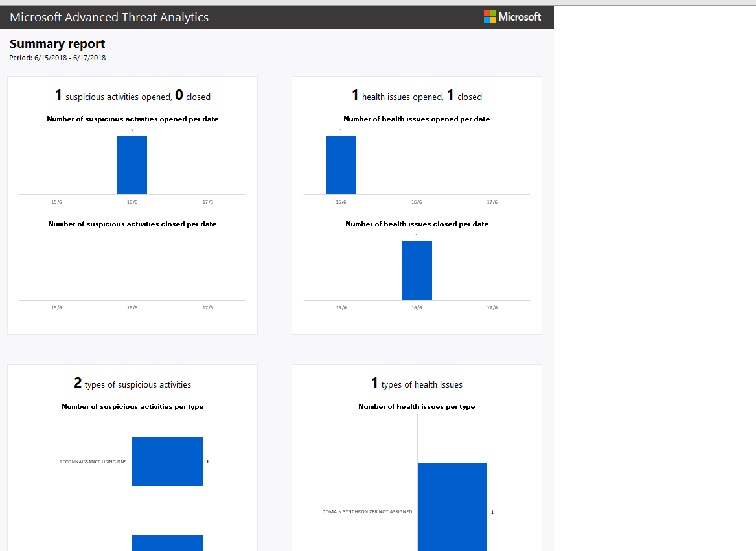Select the suspicious activities opened per date title

[x=133, y=119]
